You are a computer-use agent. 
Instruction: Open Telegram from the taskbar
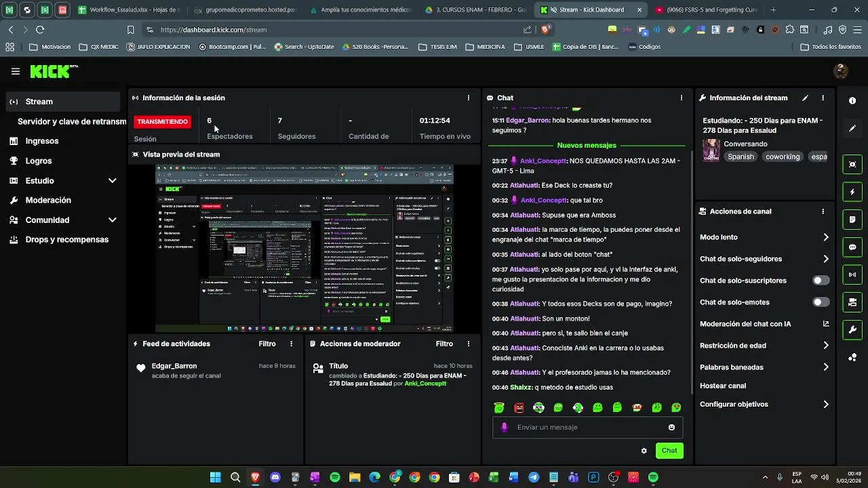534,477
